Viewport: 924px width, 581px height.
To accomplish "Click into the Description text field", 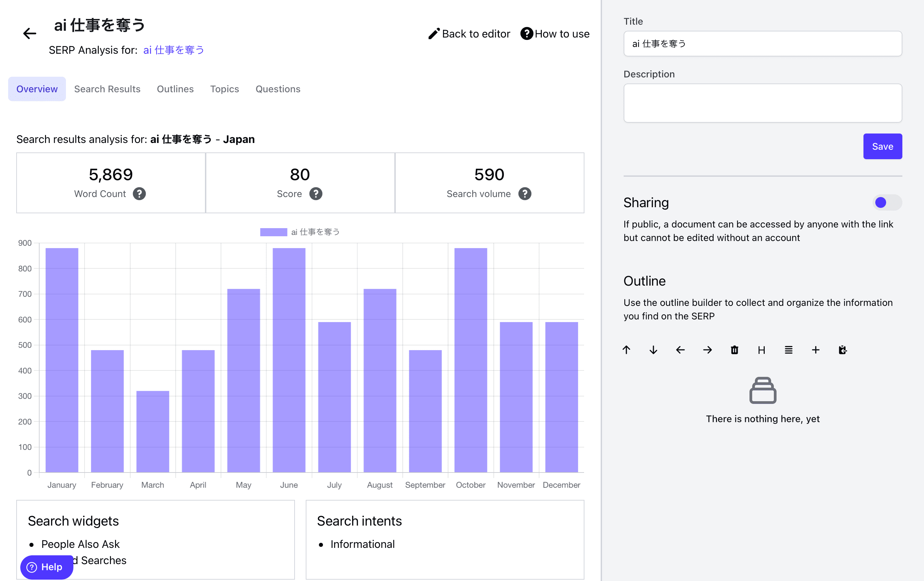I will pos(762,103).
